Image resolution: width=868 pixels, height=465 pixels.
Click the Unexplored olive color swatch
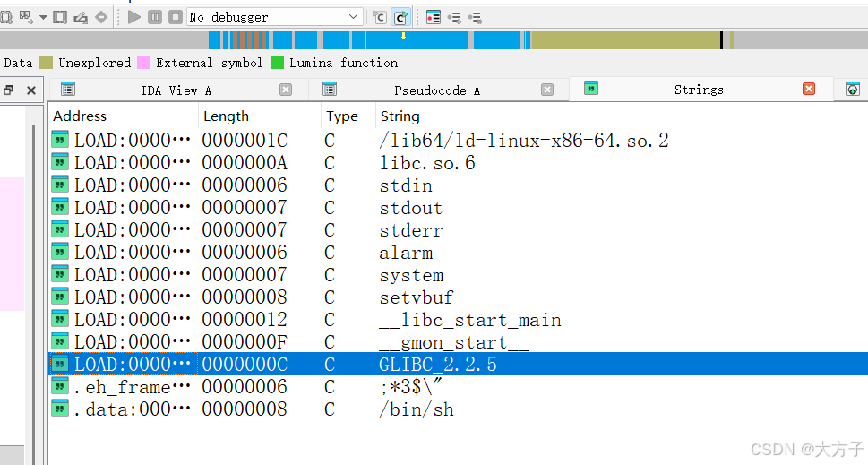tap(47, 62)
